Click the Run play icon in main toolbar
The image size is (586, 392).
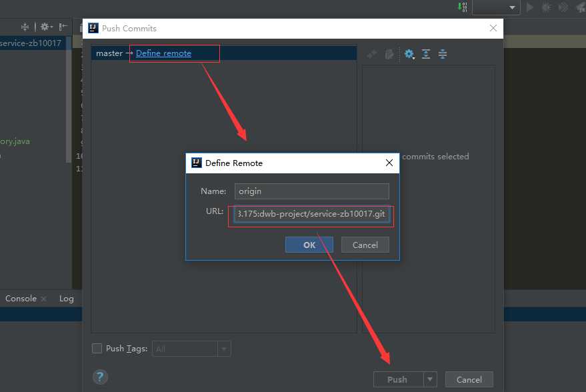click(x=529, y=7)
